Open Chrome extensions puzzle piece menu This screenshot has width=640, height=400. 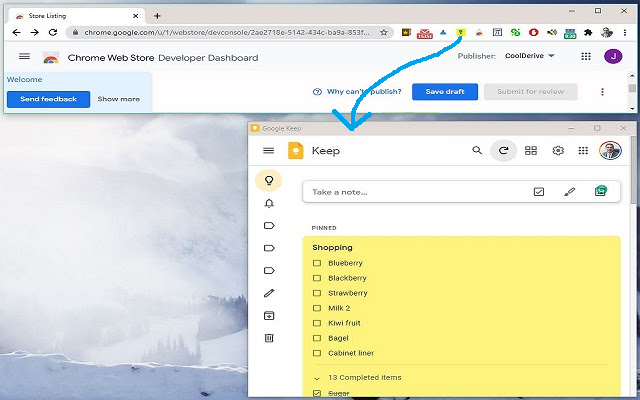click(588, 32)
